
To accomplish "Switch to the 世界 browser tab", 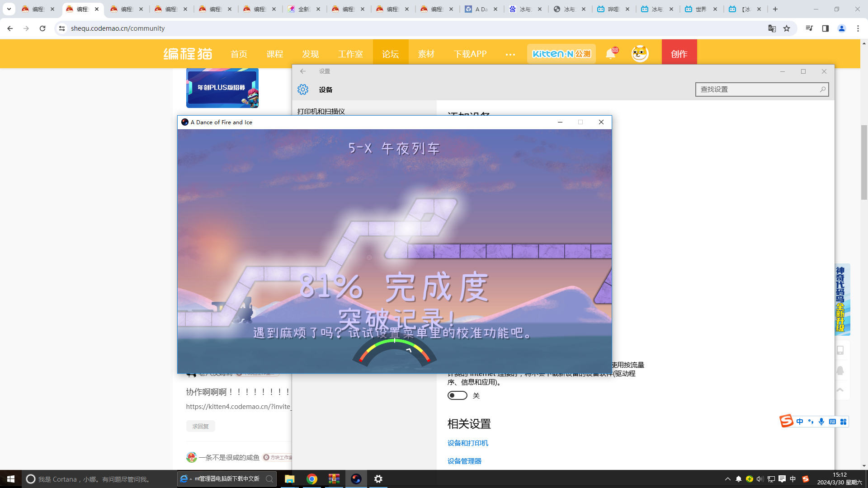I will click(x=701, y=9).
